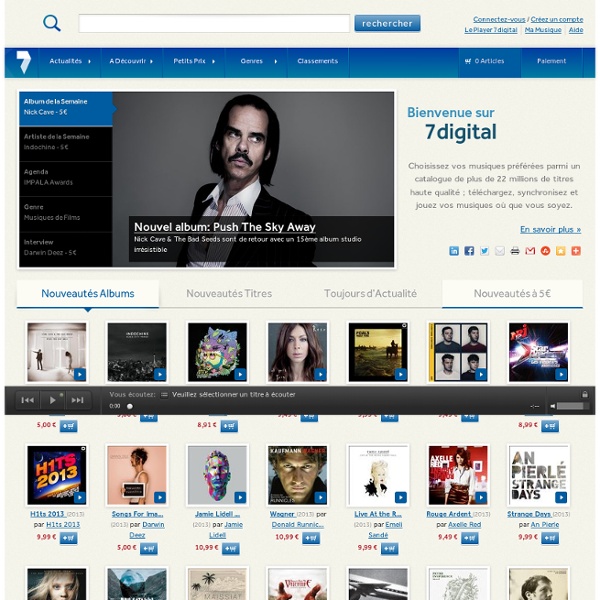Click the player lock icon
This screenshot has width=600, height=600.
pos(585,394)
